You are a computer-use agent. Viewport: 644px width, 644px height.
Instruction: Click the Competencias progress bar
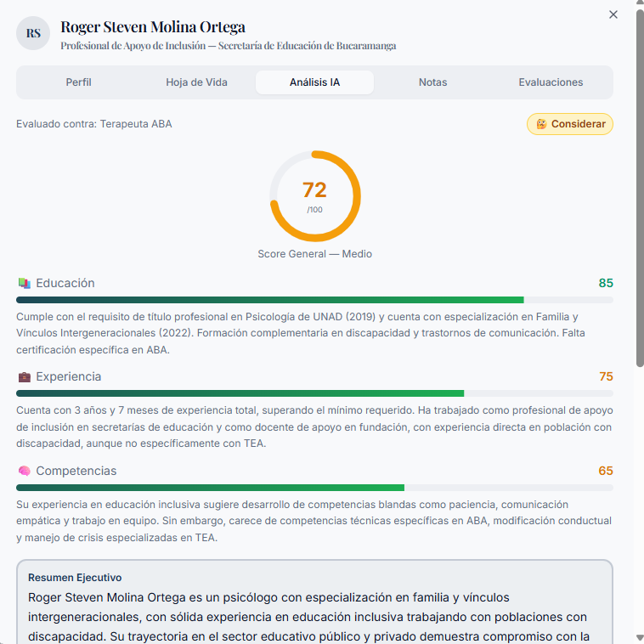click(314, 488)
